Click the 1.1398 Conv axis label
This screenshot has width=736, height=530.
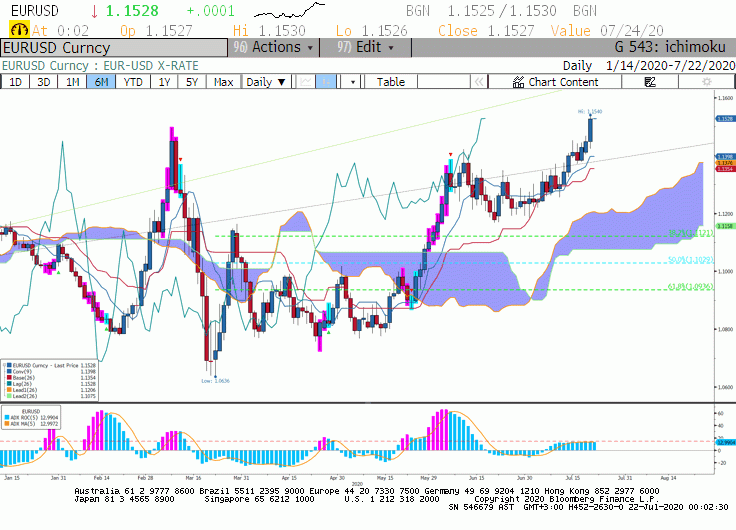click(x=725, y=156)
